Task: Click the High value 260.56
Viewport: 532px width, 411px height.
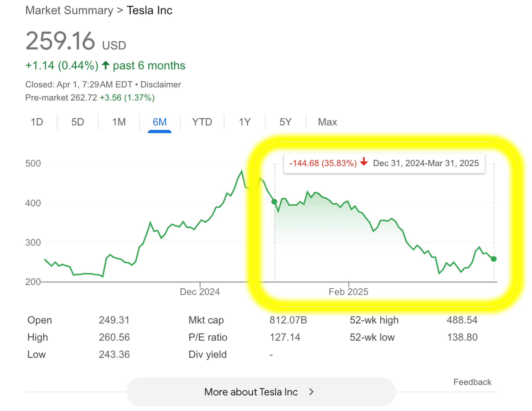Action: [x=114, y=337]
